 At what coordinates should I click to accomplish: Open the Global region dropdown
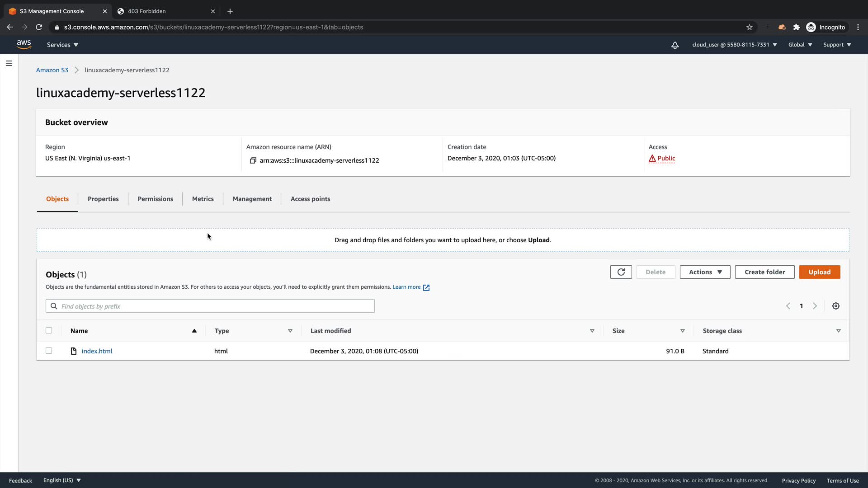[800, 45]
